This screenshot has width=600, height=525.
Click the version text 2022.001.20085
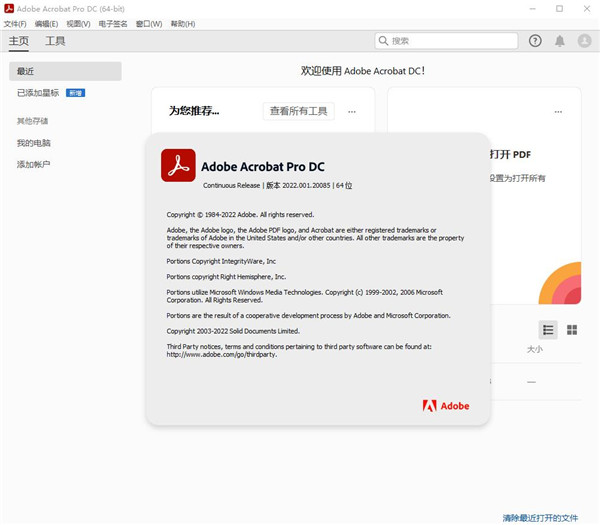click(306, 185)
